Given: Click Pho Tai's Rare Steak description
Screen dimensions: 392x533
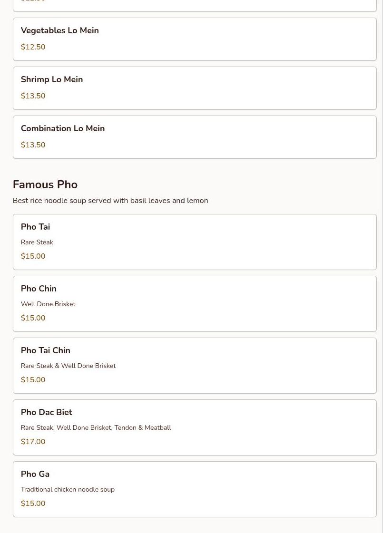Looking at the screenshot, I should (x=37, y=242).
